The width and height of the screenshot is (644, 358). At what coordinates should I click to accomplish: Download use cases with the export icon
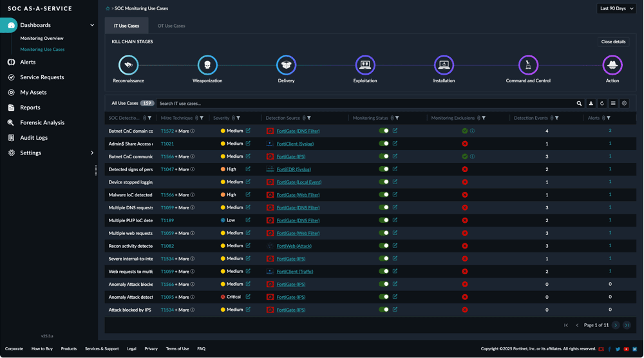click(591, 104)
